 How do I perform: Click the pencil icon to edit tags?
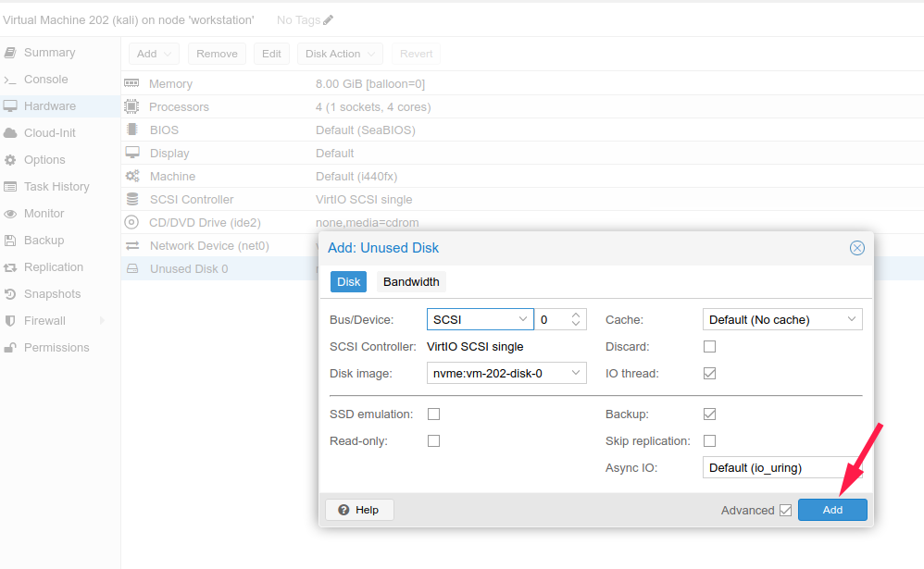[x=328, y=20]
